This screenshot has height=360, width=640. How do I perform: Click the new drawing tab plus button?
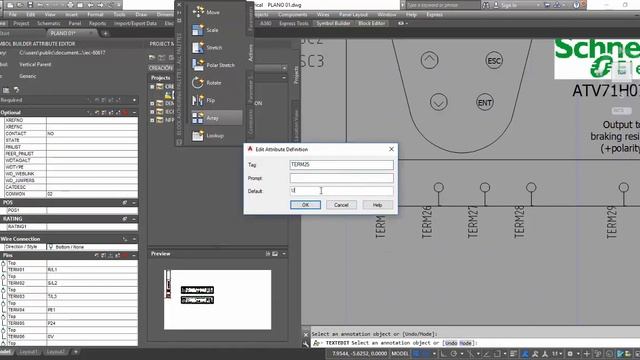coord(105,33)
